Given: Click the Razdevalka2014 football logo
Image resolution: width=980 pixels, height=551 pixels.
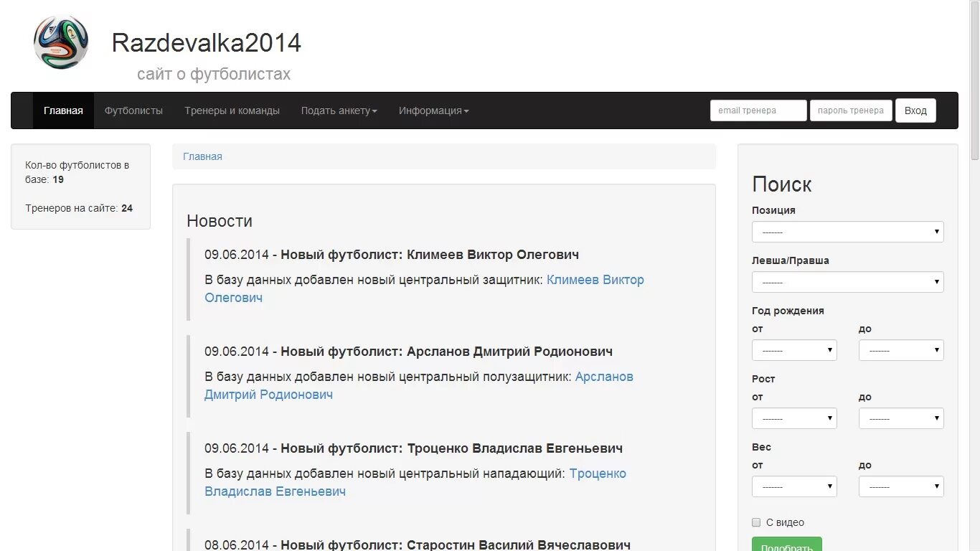Looking at the screenshot, I should click(x=61, y=42).
